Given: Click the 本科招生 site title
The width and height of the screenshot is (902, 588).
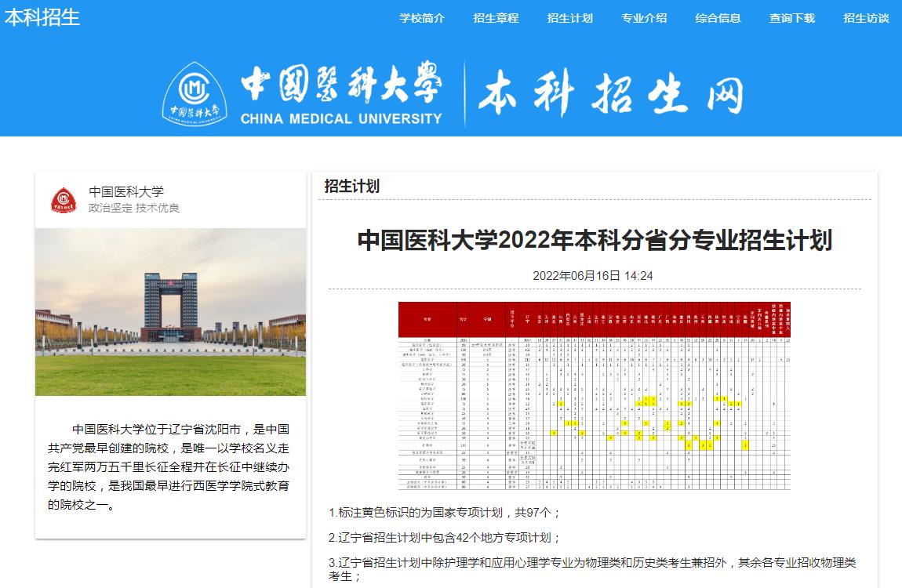Looking at the screenshot, I should pyautogui.click(x=42, y=17).
